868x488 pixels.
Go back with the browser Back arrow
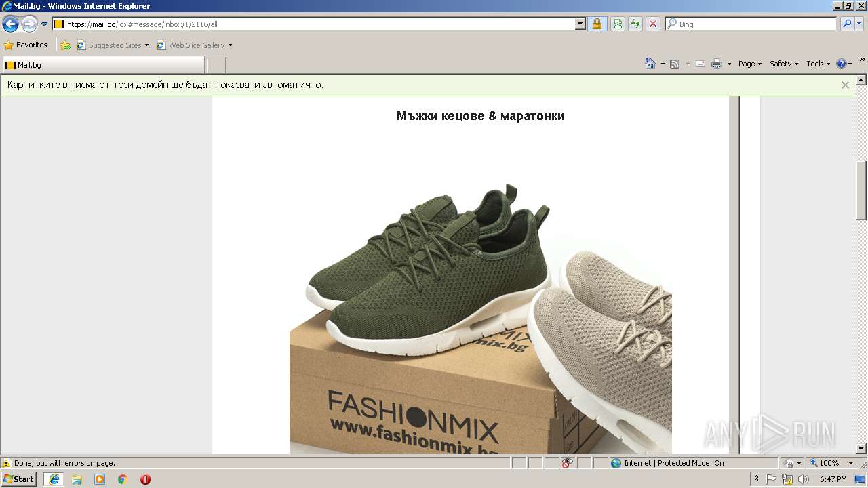pos(10,24)
